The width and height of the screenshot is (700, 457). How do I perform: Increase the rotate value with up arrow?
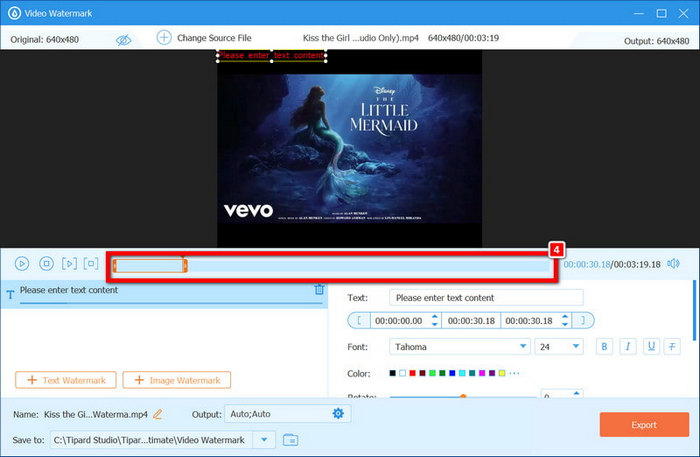pyautogui.click(x=576, y=394)
